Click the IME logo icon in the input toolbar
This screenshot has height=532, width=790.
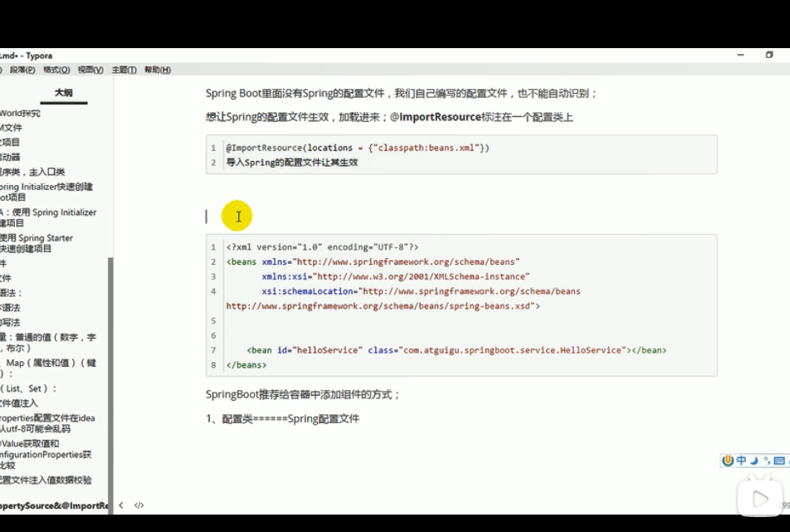point(728,461)
